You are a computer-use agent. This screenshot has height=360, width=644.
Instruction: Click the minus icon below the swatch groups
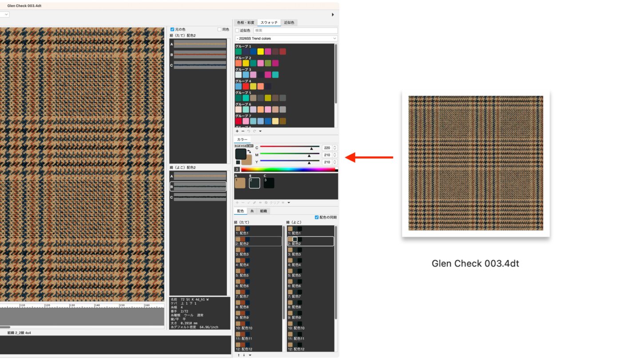click(242, 131)
